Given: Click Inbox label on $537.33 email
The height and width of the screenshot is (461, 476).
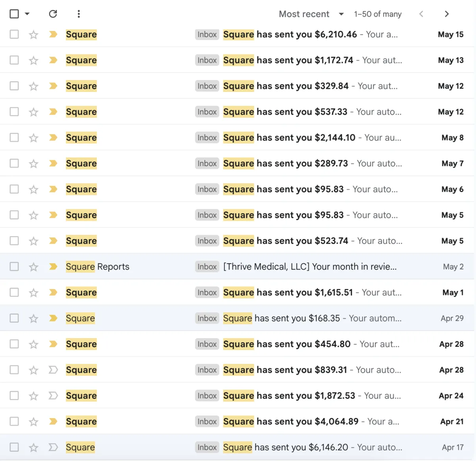Looking at the screenshot, I should click(207, 112).
